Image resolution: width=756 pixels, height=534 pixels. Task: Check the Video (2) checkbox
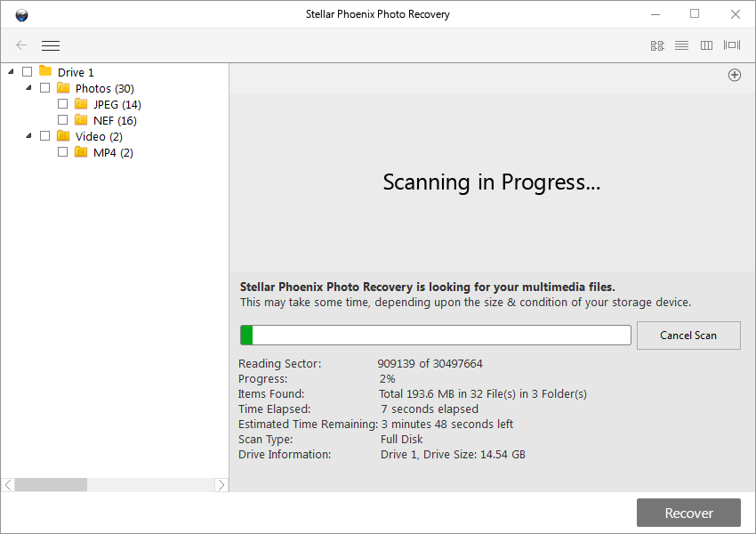click(x=44, y=136)
